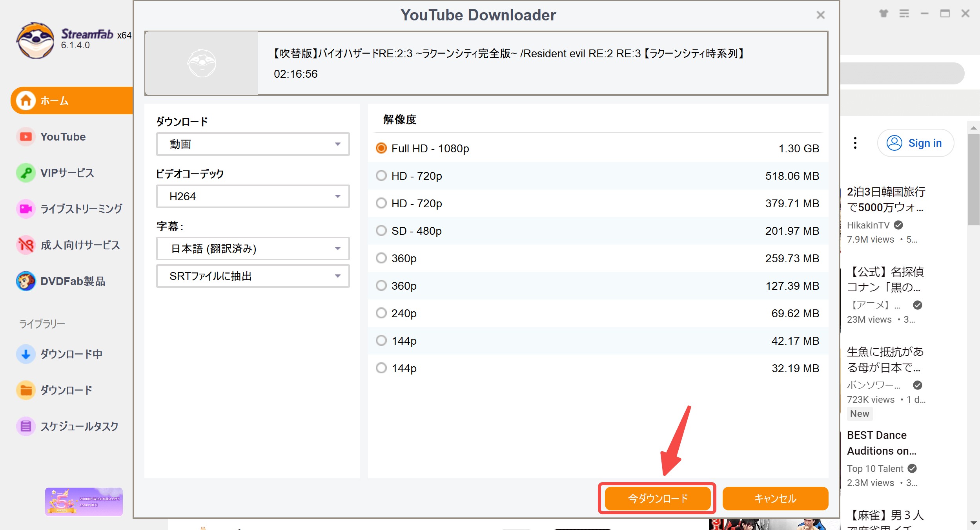
Task: Minimize the StreamFab window
Action: [925, 14]
